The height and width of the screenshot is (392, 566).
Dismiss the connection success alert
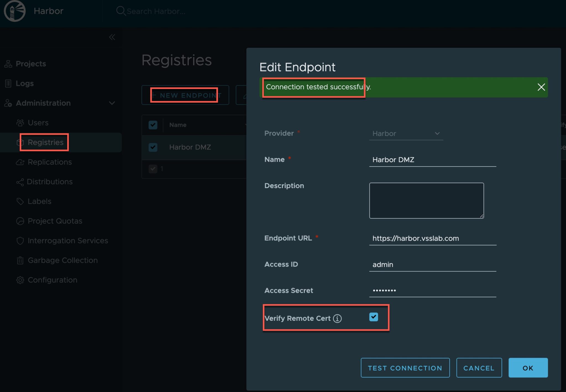click(x=541, y=87)
